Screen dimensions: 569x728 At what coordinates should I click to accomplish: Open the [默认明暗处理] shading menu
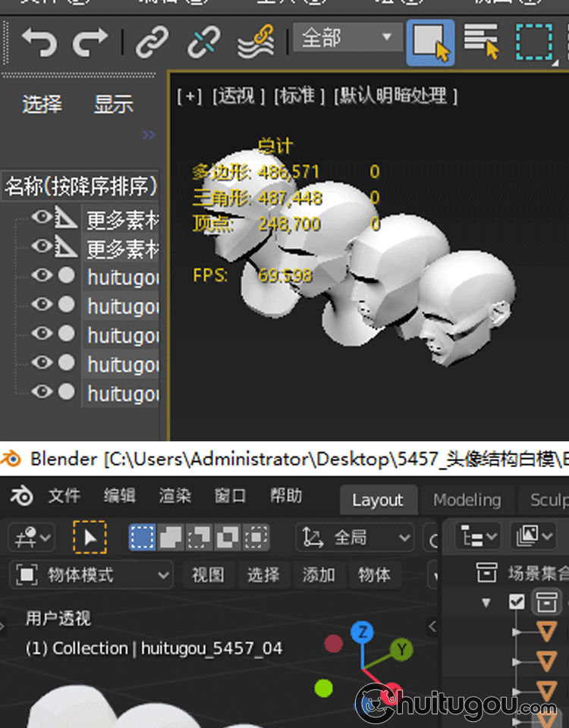coord(396,96)
